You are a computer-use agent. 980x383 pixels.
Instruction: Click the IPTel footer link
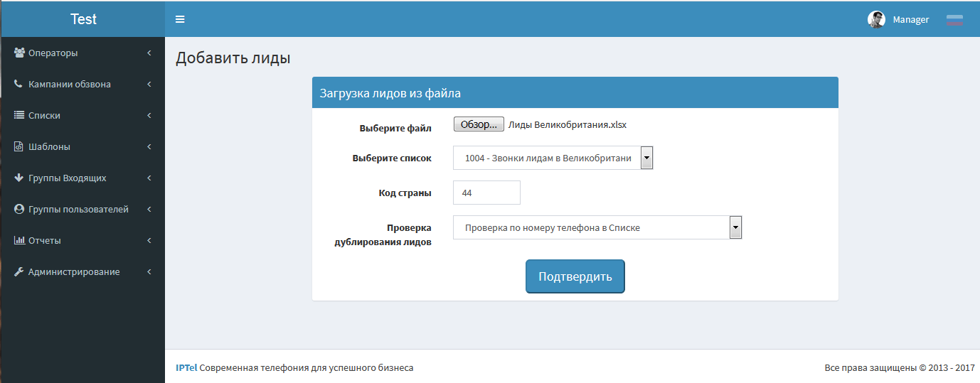coord(186,367)
